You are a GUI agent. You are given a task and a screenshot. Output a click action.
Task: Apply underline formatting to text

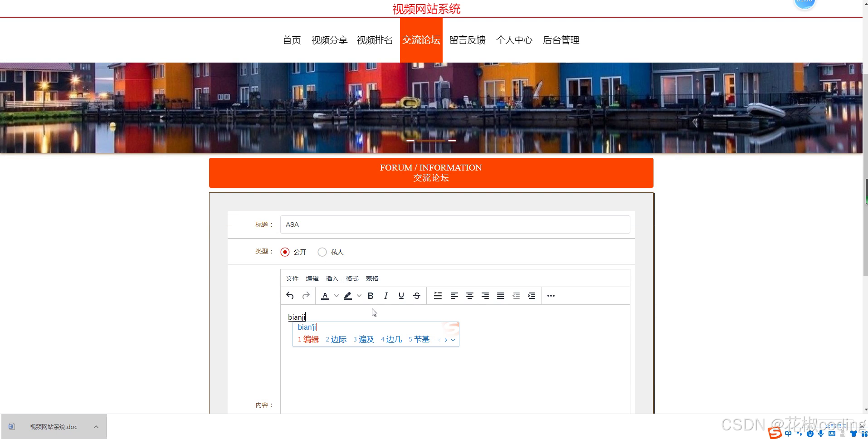pos(401,295)
